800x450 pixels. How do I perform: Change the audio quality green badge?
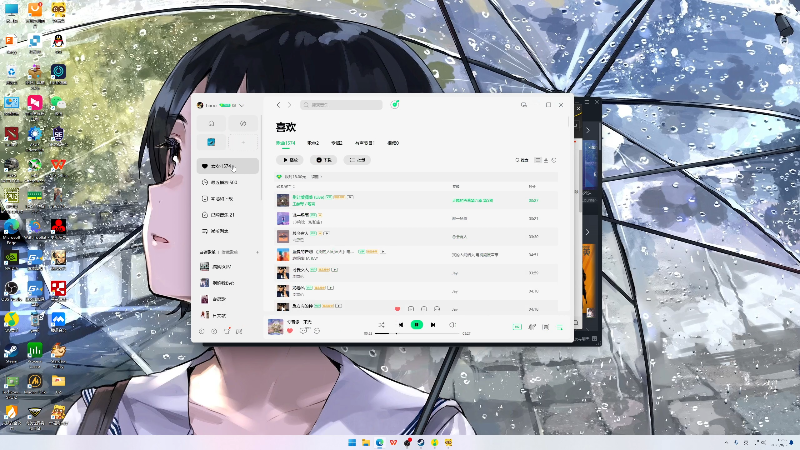point(517,327)
